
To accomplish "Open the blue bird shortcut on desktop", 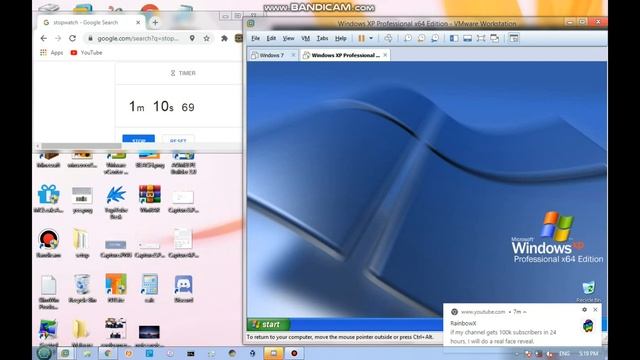I will pos(116,202).
